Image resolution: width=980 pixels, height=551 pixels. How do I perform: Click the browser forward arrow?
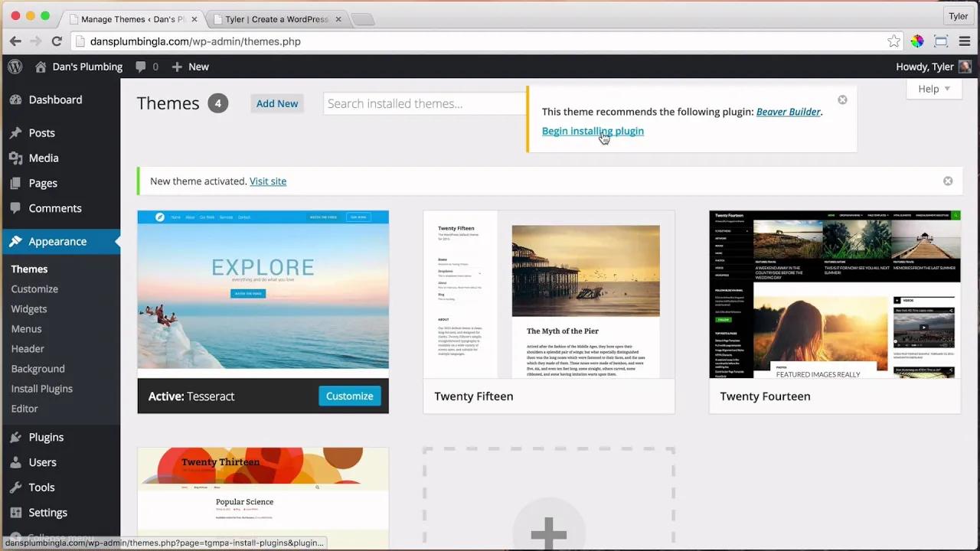[35, 41]
